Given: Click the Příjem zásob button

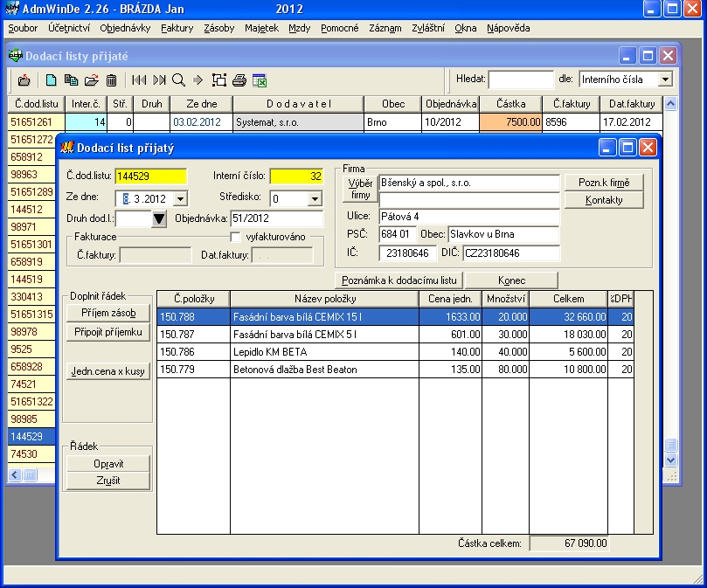Looking at the screenshot, I should [108, 313].
